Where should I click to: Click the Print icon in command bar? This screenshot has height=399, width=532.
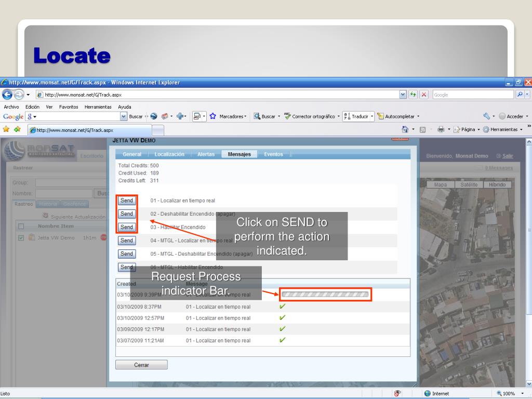click(x=441, y=129)
